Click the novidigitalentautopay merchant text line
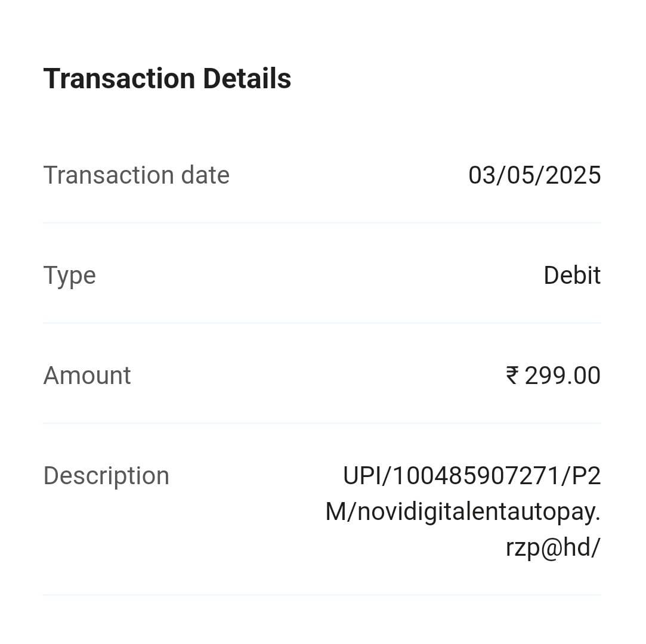Screen dimensions: 646x644 pyautogui.click(x=462, y=512)
